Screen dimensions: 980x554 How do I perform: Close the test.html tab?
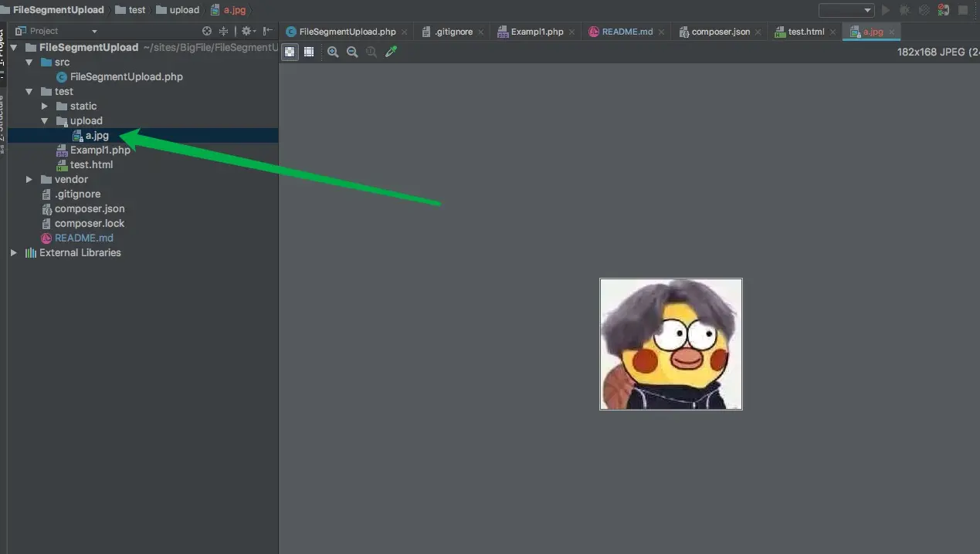point(832,32)
